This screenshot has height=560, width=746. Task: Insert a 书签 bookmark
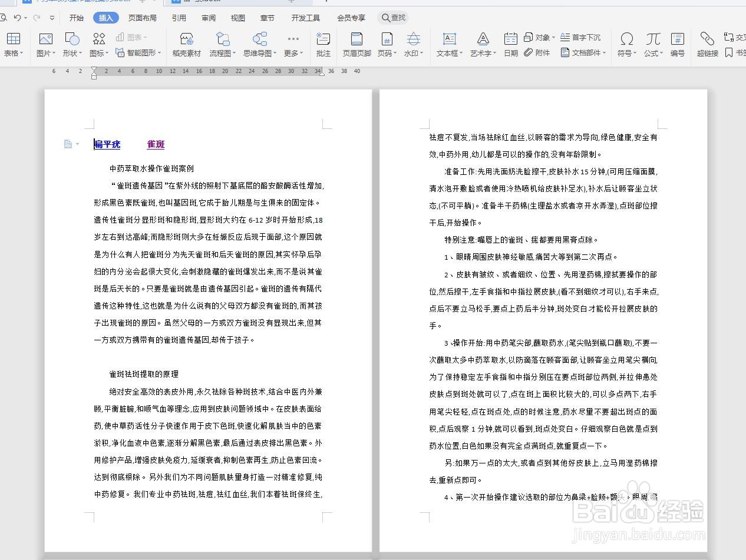tap(735, 52)
